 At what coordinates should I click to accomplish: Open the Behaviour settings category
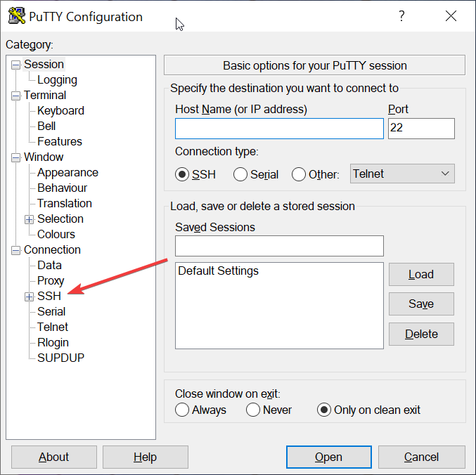point(62,188)
